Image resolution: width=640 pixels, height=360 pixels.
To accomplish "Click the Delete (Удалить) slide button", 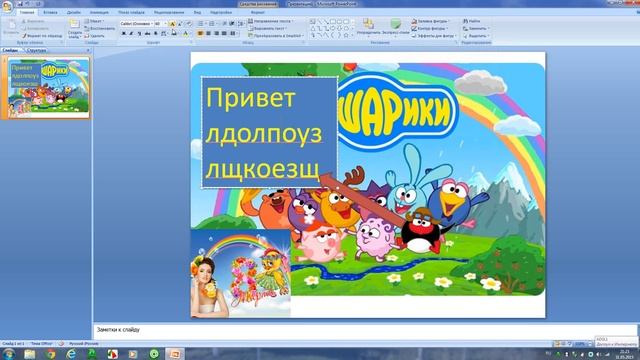I will 95,36.
